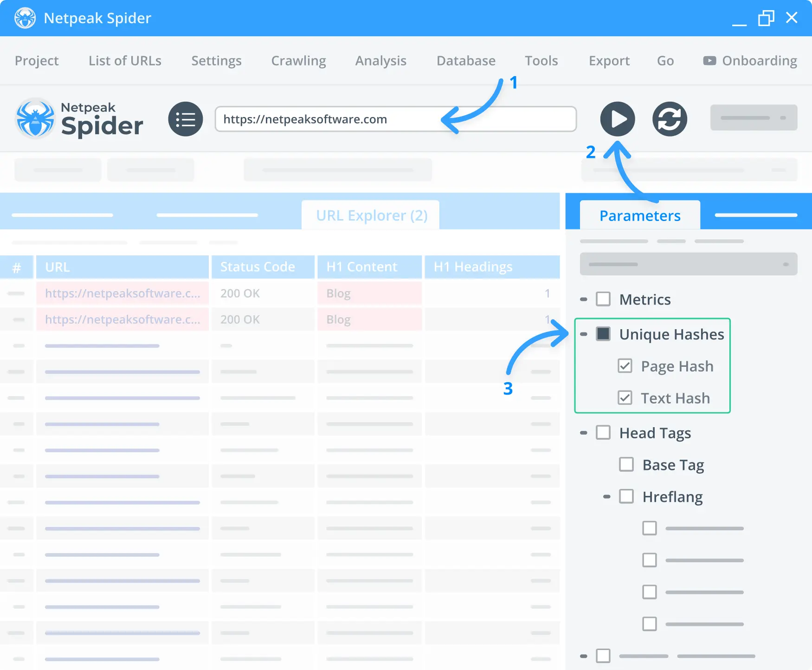Click the restart crawl refresh icon
Screen dimensions: 812x670
[670, 119]
